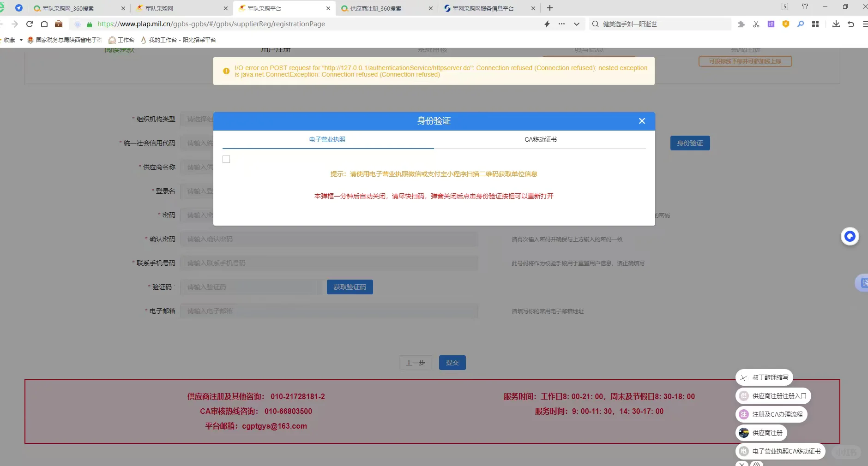Click the 供应商注册注册入口 suggestion pill
Screen dimensions: 868x466
tap(773, 396)
